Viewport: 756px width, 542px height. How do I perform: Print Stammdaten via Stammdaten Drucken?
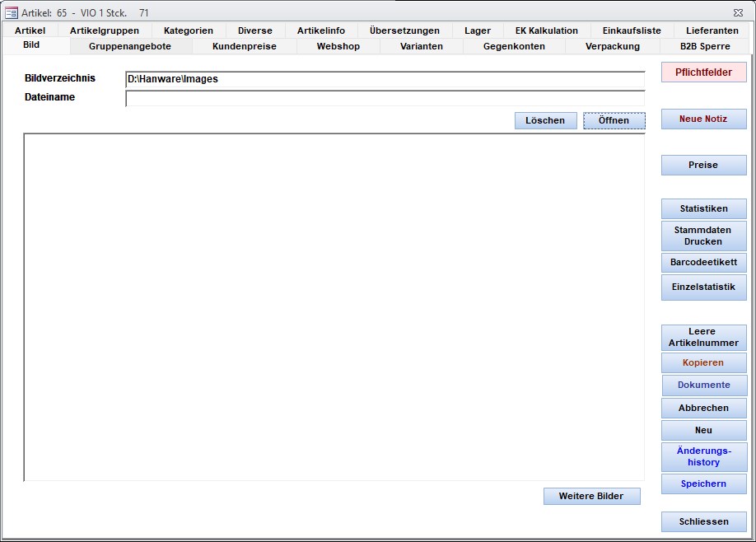pos(703,236)
